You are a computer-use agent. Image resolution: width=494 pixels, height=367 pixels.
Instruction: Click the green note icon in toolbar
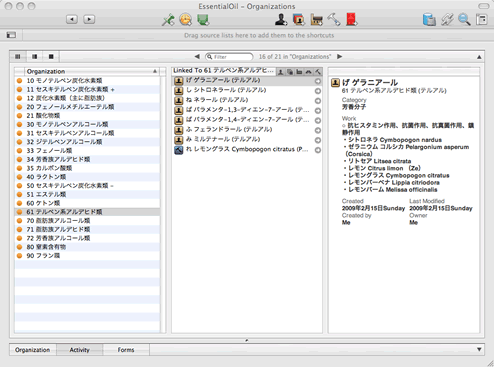[203, 20]
